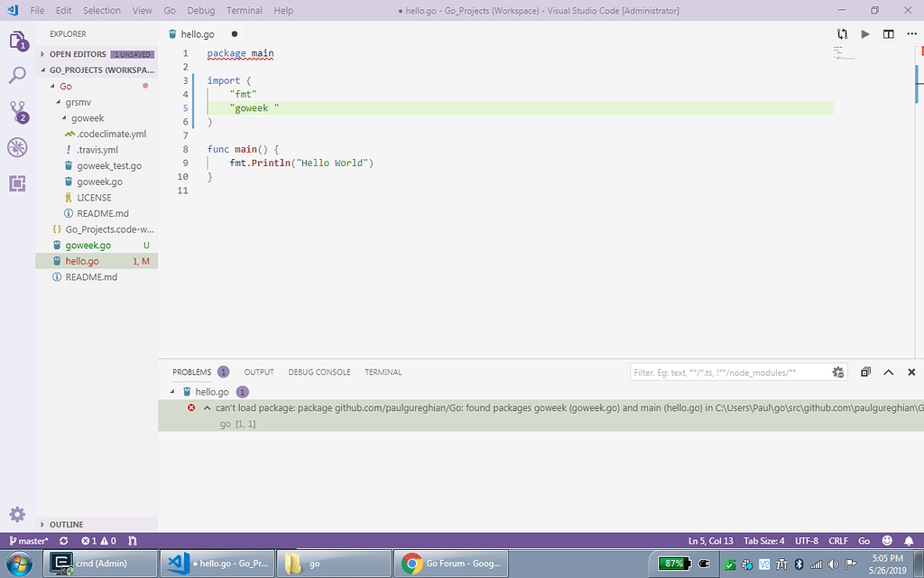Image resolution: width=924 pixels, height=578 pixels.
Task: Split the editor with the split icon
Action: coord(888,34)
